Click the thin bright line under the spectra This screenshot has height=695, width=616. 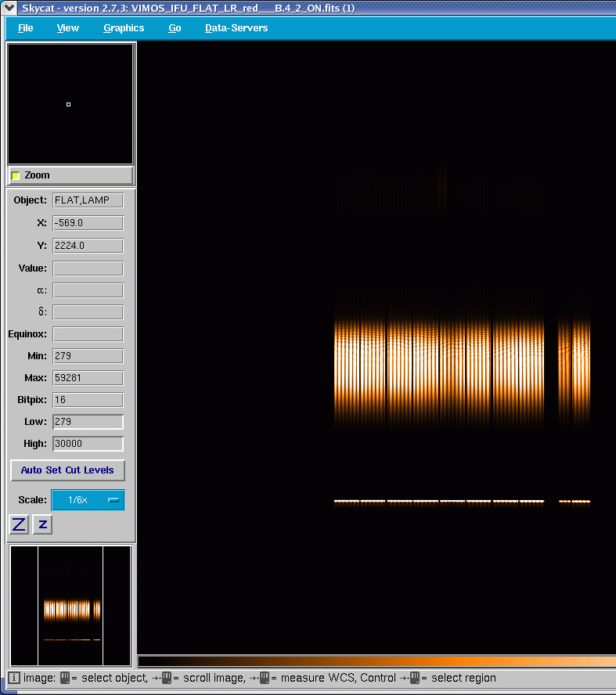[462, 502]
